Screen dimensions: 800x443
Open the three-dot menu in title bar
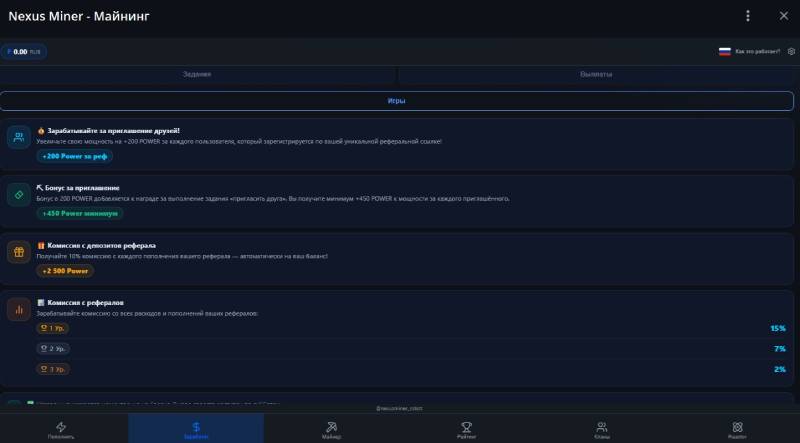747,16
